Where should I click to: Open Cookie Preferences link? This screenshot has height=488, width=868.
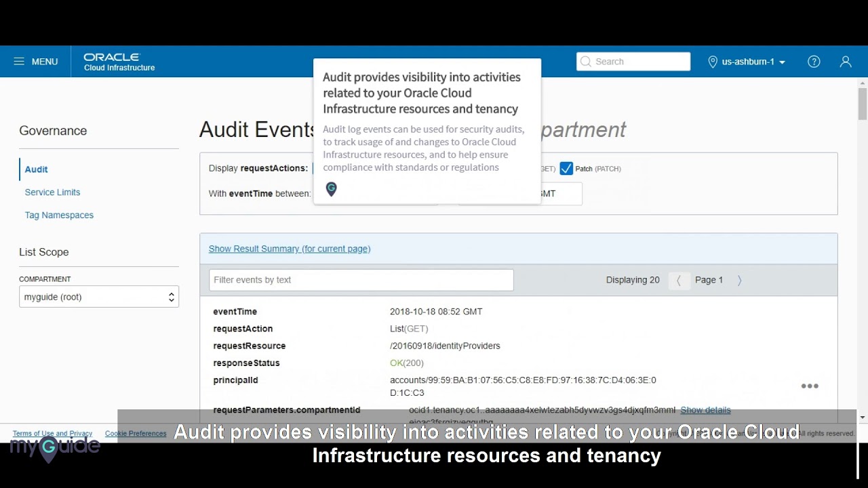click(x=136, y=434)
